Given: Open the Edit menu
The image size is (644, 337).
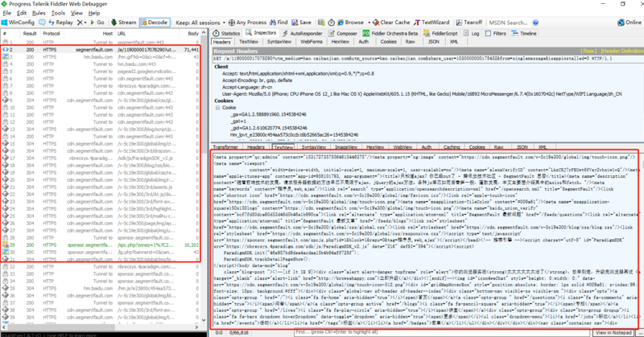Looking at the screenshot, I should coord(22,13).
